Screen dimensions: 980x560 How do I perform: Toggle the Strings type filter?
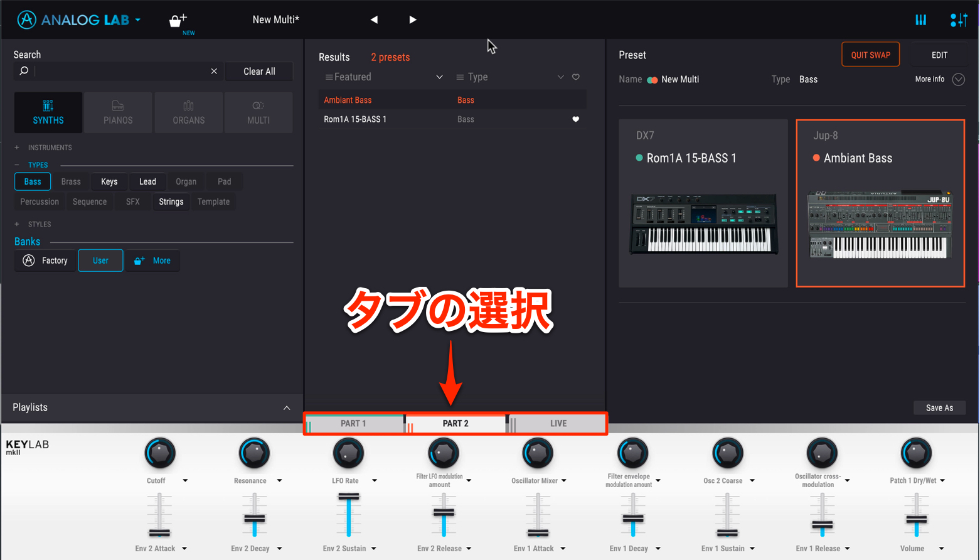pos(171,202)
